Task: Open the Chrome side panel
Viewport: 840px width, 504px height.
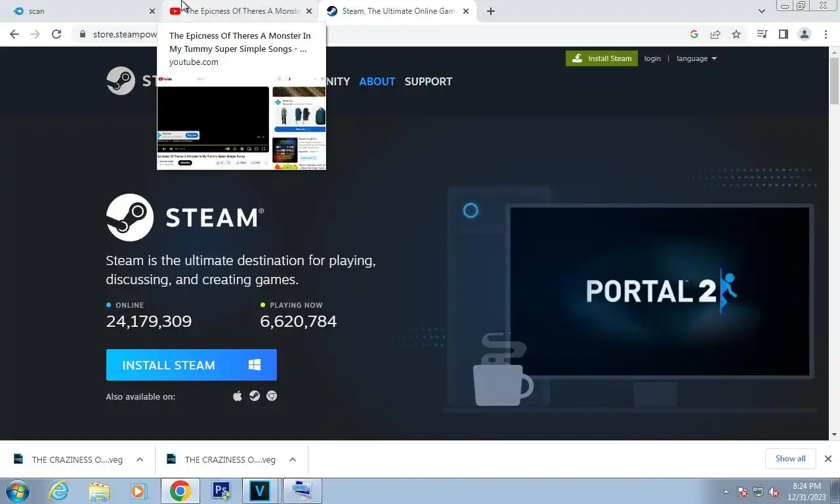Action: click(x=783, y=35)
